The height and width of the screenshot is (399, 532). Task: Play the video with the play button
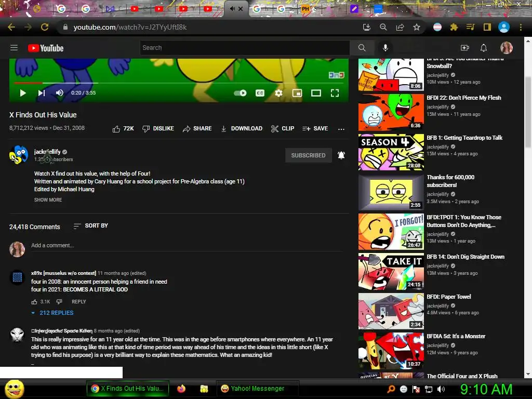pos(23,93)
